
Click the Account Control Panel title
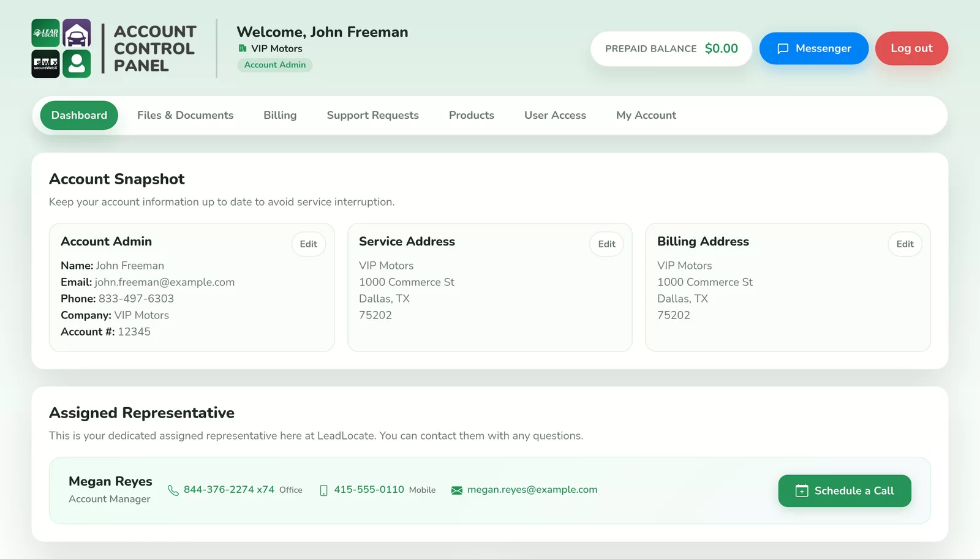tap(155, 48)
